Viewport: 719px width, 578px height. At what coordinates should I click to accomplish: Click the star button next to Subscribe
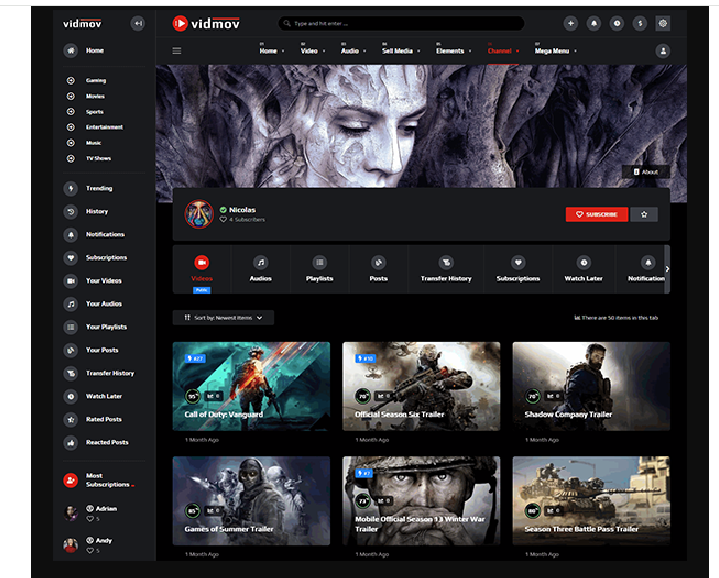click(644, 215)
